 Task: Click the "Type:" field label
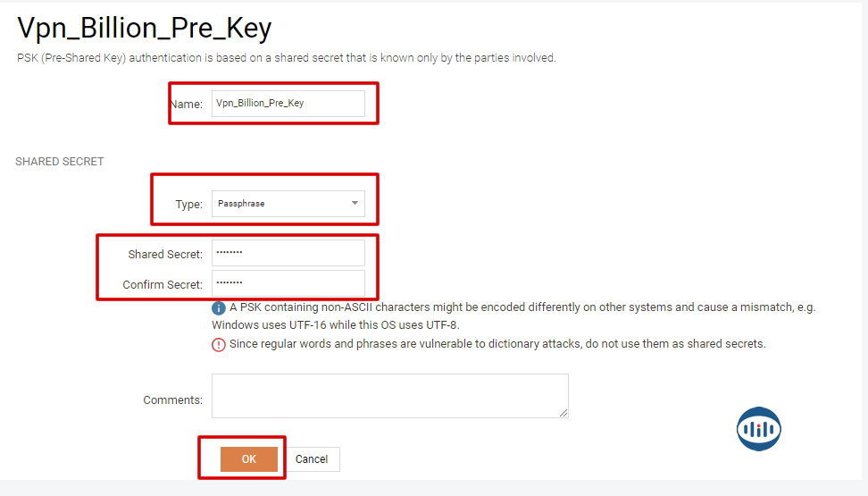pyautogui.click(x=189, y=205)
